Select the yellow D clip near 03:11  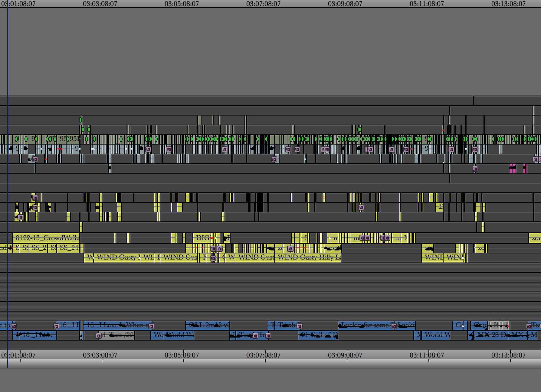point(440,207)
